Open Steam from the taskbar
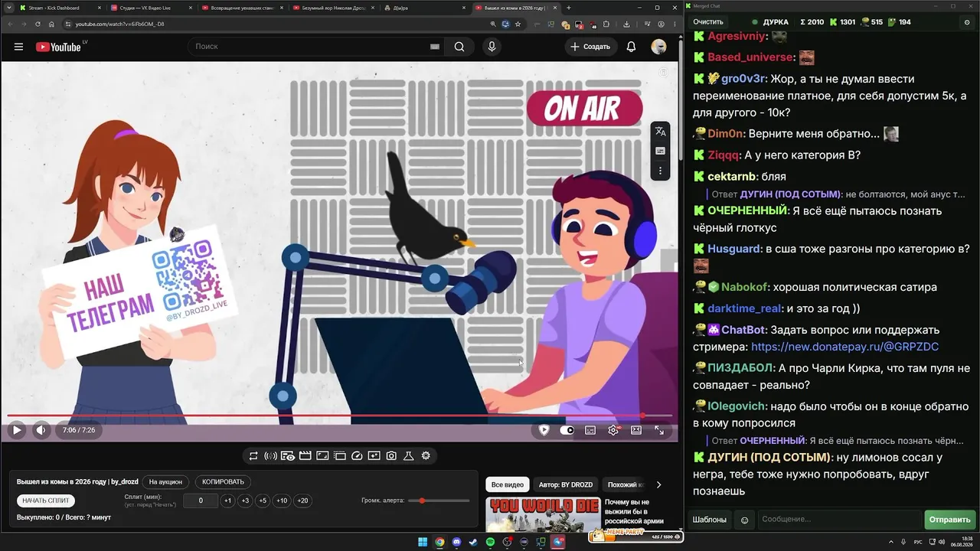This screenshot has height=551, width=980. [473, 542]
